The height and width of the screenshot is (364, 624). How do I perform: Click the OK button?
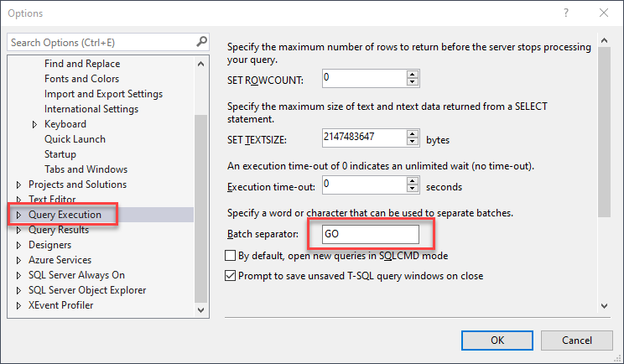tap(497, 340)
